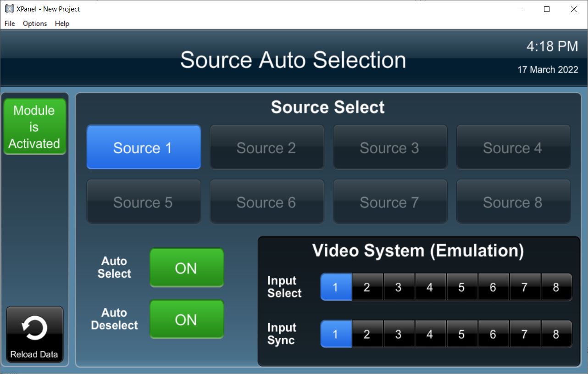Open the Options menu
The image size is (588, 374).
[34, 23]
